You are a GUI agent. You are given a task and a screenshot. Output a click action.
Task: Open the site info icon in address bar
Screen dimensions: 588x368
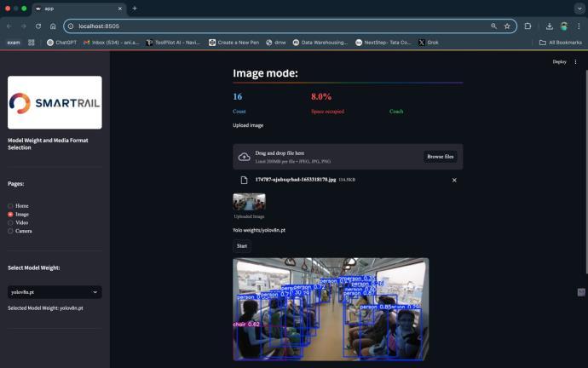click(71, 26)
